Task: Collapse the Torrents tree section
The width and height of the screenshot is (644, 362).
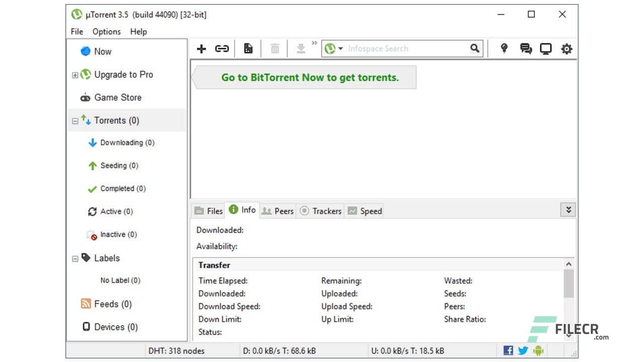Action: (74, 121)
